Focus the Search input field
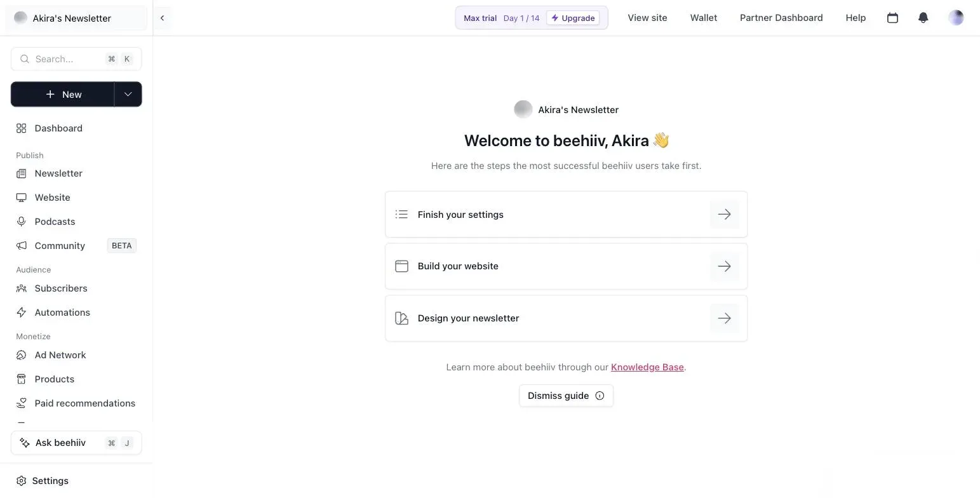The width and height of the screenshot is (980, 498). pos(76,59)
